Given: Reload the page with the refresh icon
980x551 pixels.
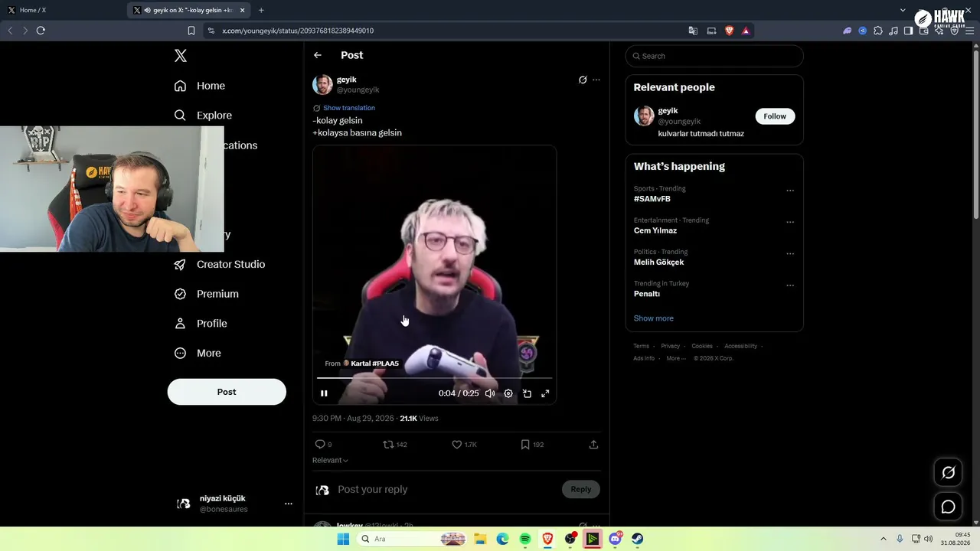Looking at the screenshot, I should point(41,31).
